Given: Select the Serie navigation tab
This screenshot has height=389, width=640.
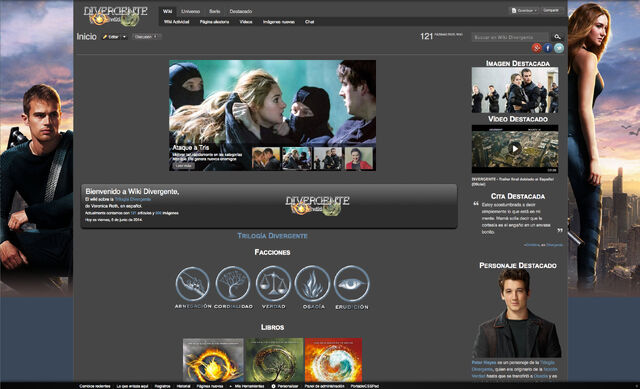Looking at the screenshot, I should pos(214,11).
